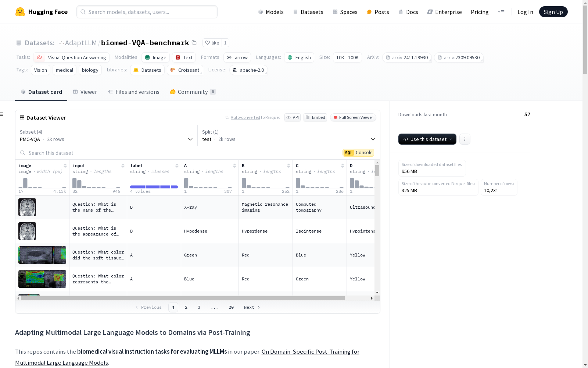Open Docs in the top navigation

click(x=408, y=12)
